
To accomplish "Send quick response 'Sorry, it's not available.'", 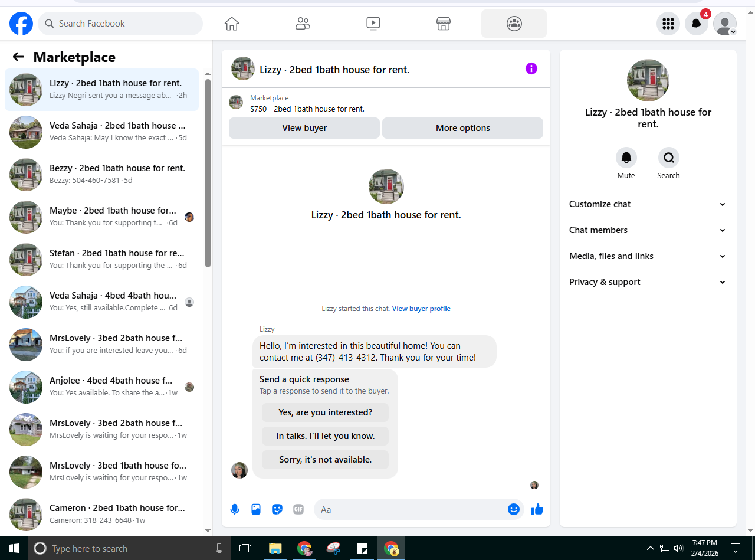I will pos(326,460).
